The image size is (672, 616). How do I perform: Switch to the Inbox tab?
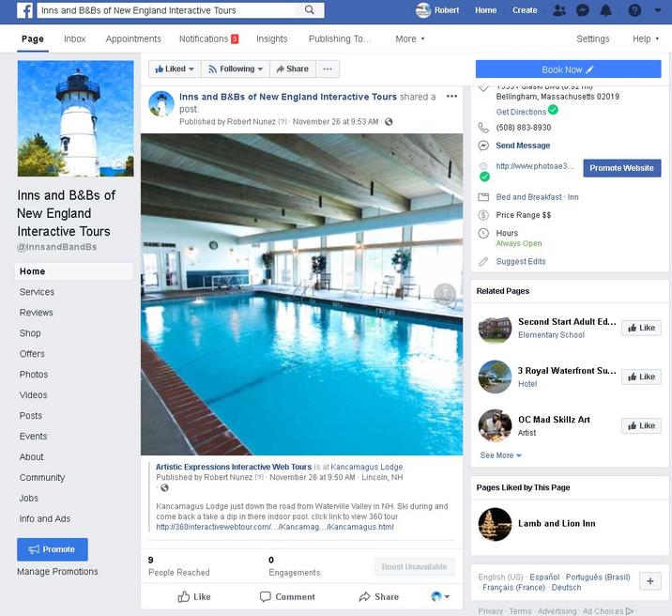74,39
